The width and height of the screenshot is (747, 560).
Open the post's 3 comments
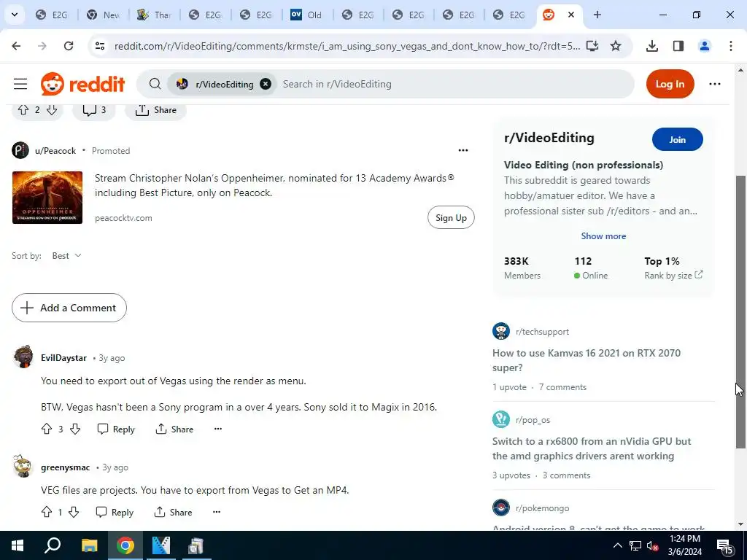tap(94, 110)
